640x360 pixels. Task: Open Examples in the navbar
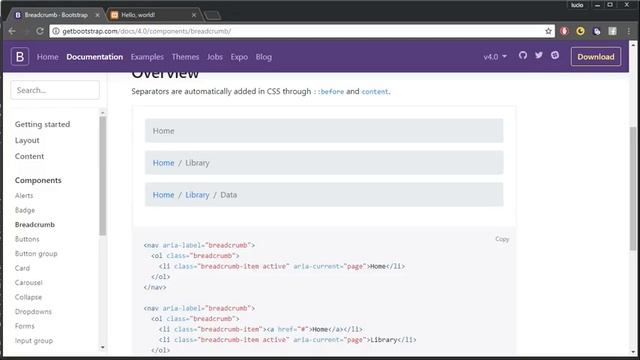(147, 57)
